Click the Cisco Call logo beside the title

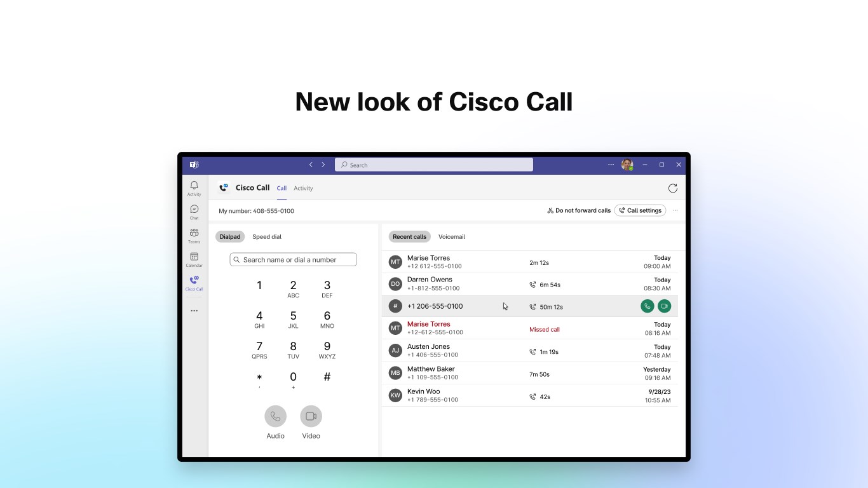click(224, 187)
